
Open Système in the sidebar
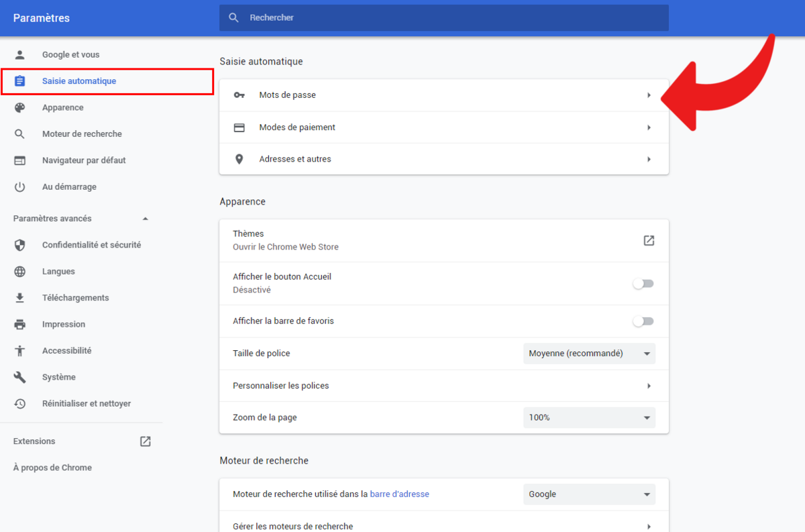click(59, 377)
